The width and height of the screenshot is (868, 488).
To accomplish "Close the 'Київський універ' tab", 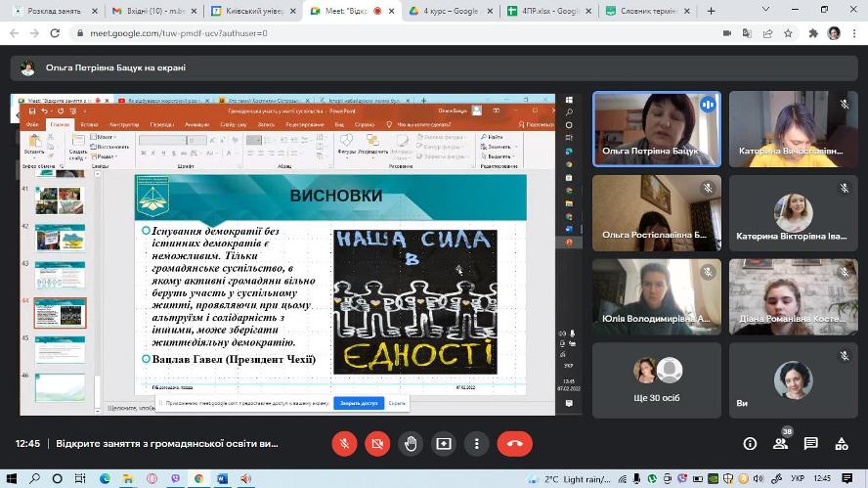I will coord(292,11).
